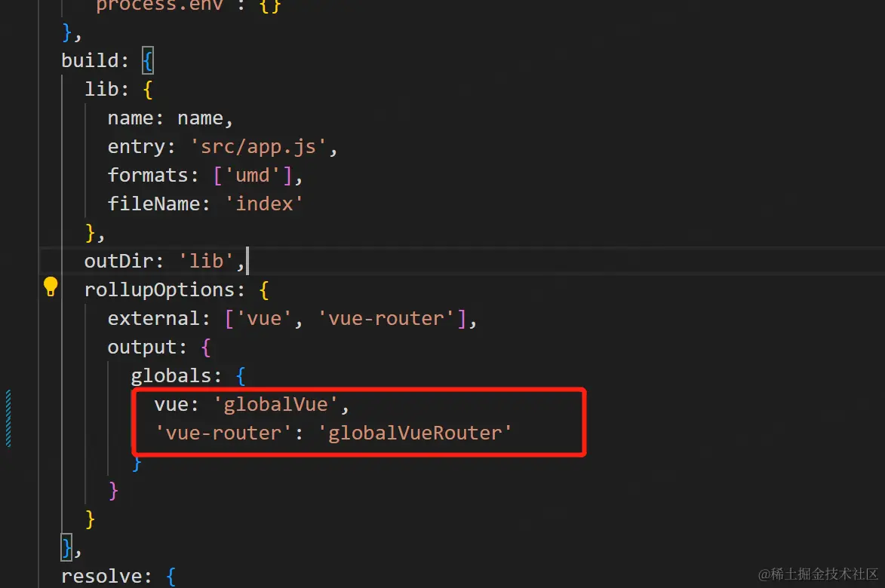
Task: Click the 'vue' key under globals
Action: (x=171, y=404)
